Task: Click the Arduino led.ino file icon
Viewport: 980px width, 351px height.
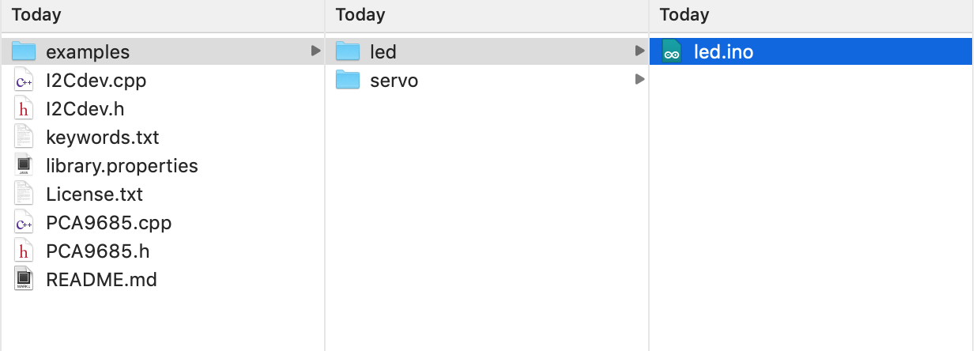Action: (x=672, y=52)
